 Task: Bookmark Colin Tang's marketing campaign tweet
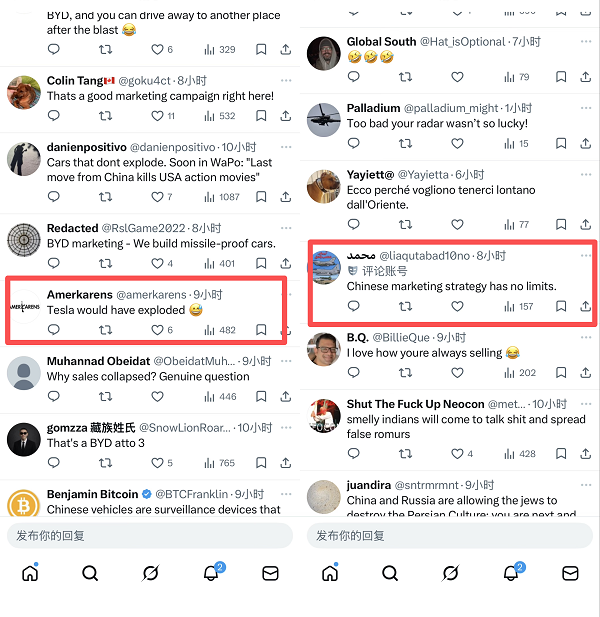coord(261,116)
